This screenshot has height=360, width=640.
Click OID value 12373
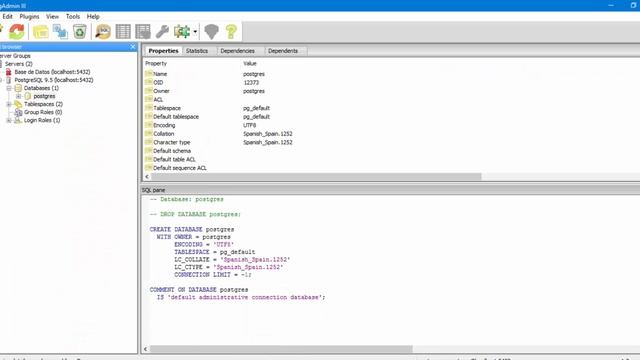pyautogui.click(x=251, y=82)
